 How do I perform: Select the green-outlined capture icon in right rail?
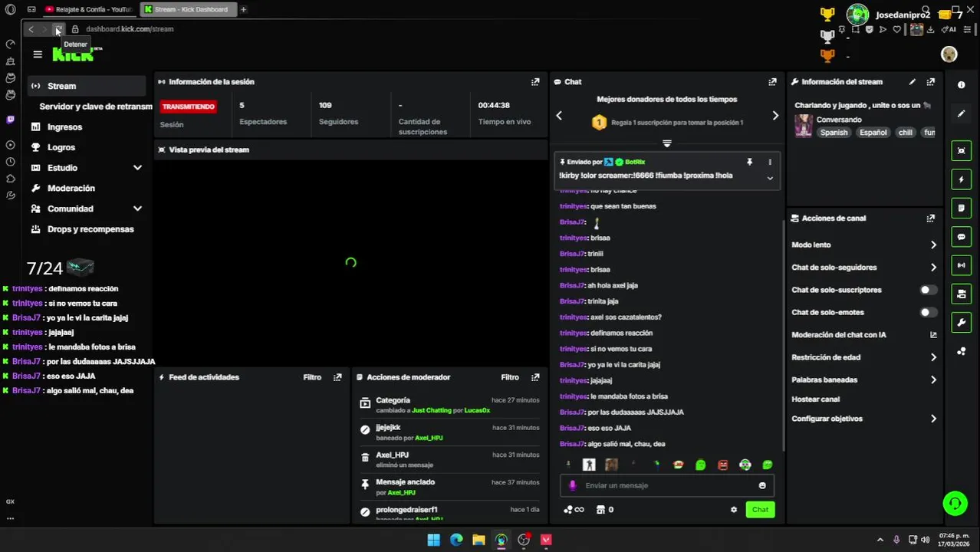point(961,151)
